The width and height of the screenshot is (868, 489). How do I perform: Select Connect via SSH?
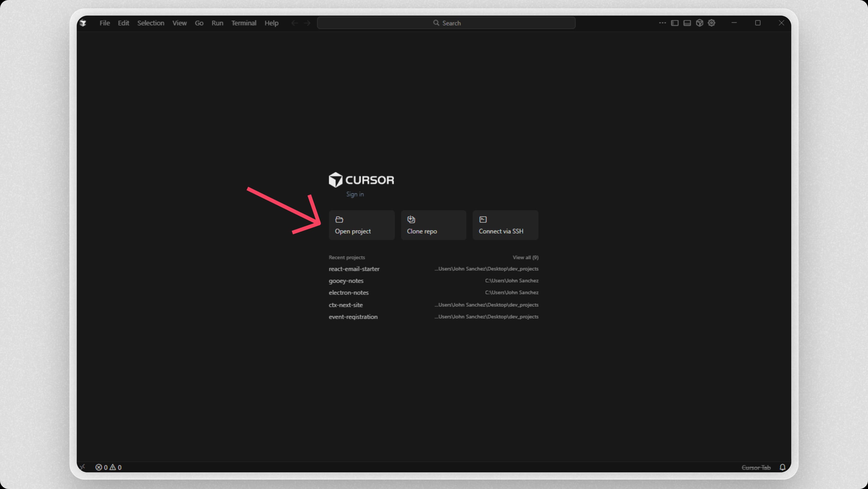(505, 225)
